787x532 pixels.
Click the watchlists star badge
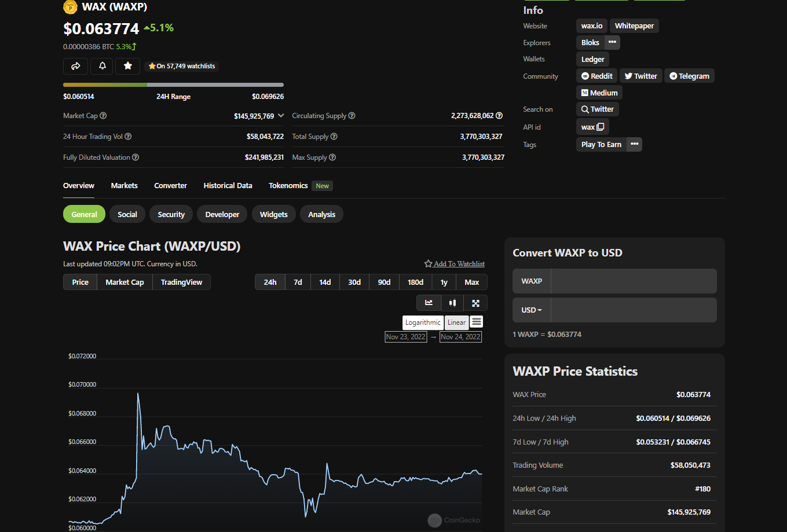pos(181,66)
